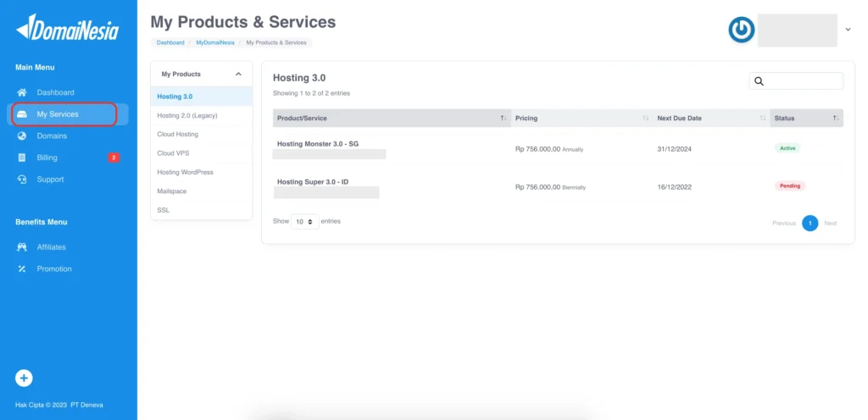Open Domains menu item

pos(52,136)
